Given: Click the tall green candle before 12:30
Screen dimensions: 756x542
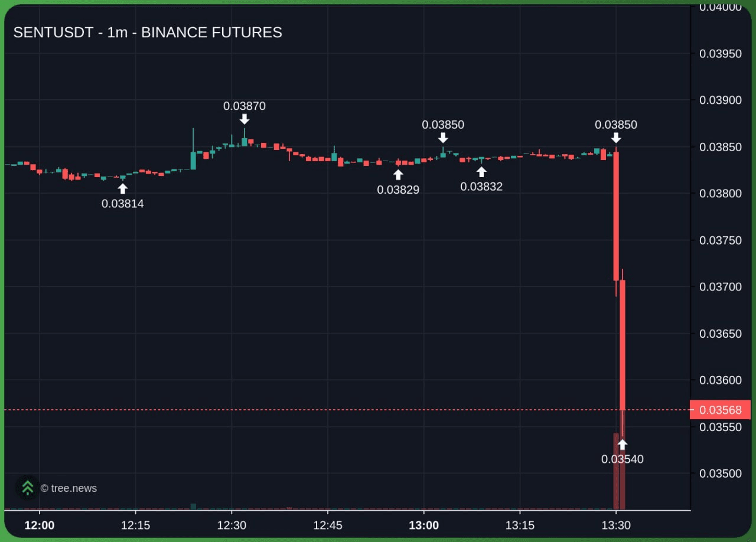Looking at the screenshot, I should pyautogui.click(x=193, y=159).
